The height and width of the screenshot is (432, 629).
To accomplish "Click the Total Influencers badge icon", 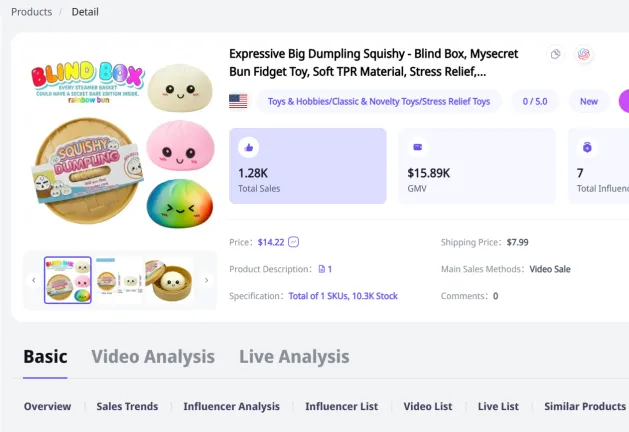I will 587,147.
